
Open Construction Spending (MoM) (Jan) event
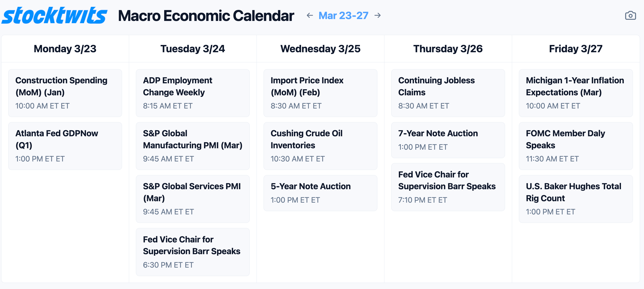coord(65,93)
